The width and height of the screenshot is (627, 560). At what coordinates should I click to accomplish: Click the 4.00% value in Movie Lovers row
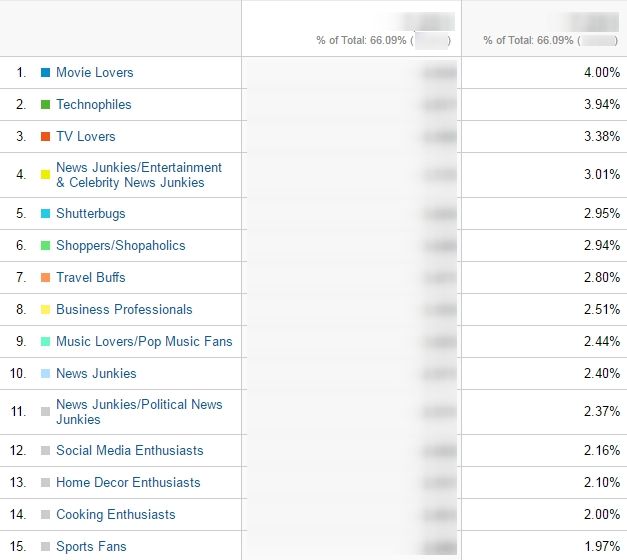(x=602, y=73)
